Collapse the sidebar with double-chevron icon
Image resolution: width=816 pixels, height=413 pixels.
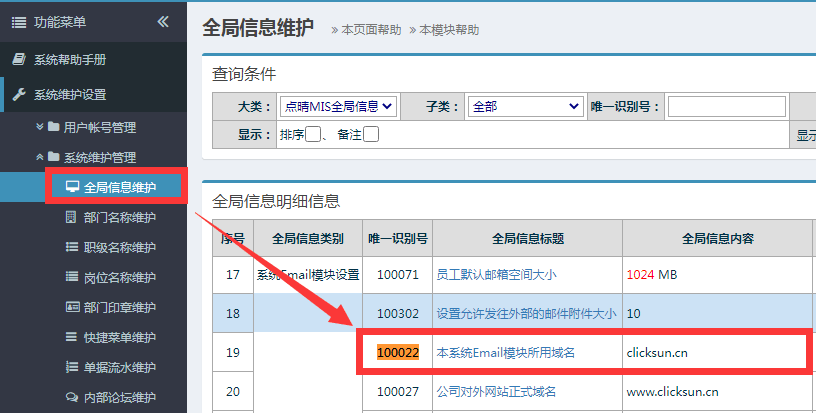(x=163, y=21)
